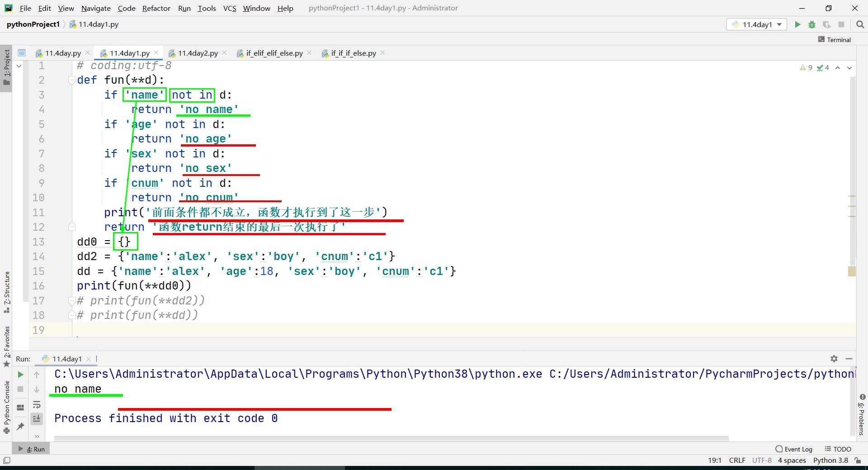The image size is (868, 470).
Task: Expand more Run toolbar actions chevron
Action: [x=37, y=437]
